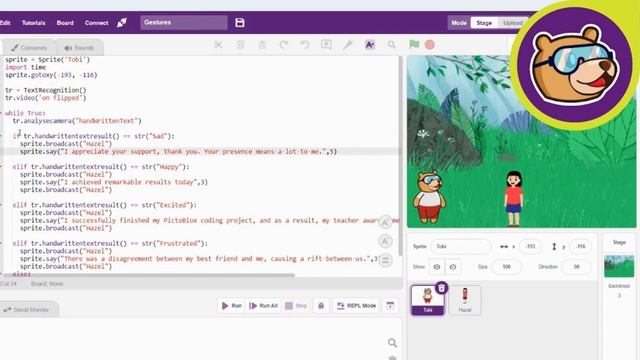The image size is (640, 360).
Task: Collapse the elif 'Excited' code block
Action: (1, 205)
